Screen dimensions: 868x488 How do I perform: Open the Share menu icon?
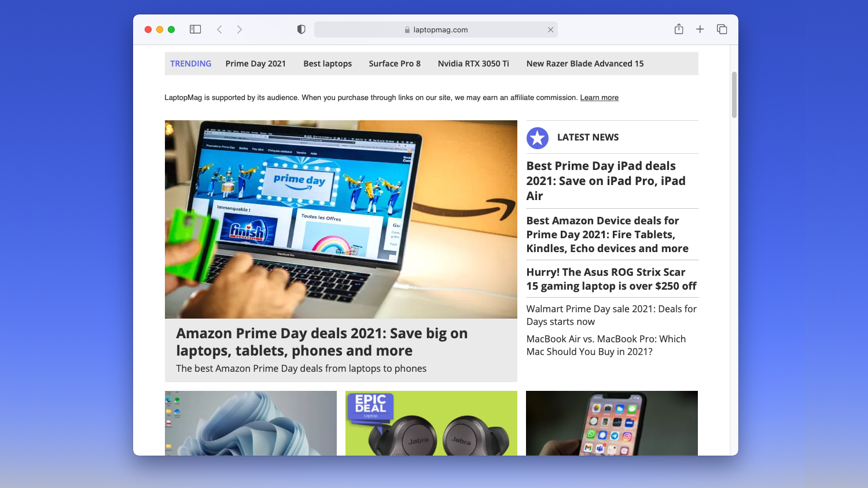(x=679, y=29)
